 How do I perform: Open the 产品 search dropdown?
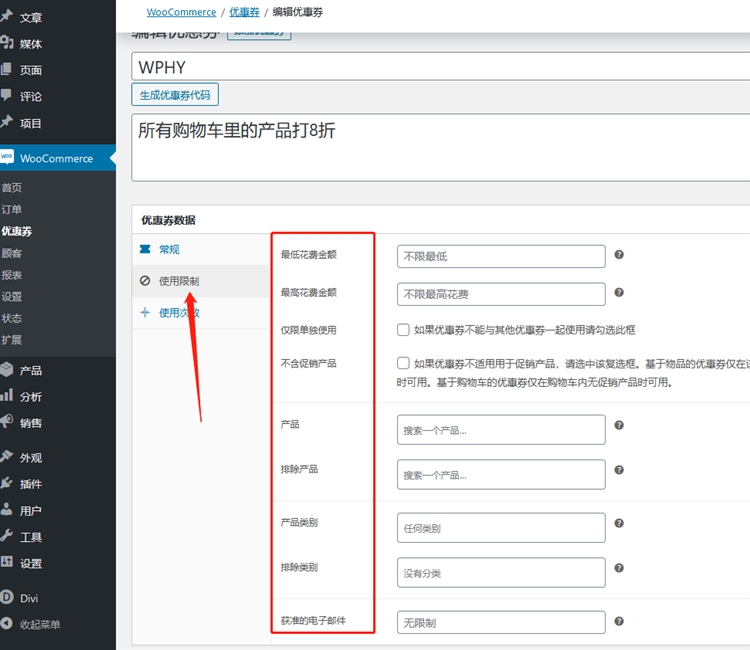pyautogui.click(x=501, y=430)
